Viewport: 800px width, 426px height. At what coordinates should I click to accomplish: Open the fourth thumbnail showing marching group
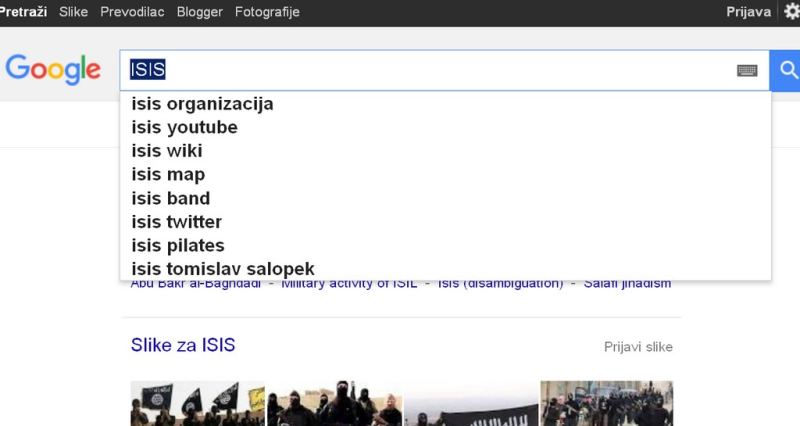tap(607, 403)
